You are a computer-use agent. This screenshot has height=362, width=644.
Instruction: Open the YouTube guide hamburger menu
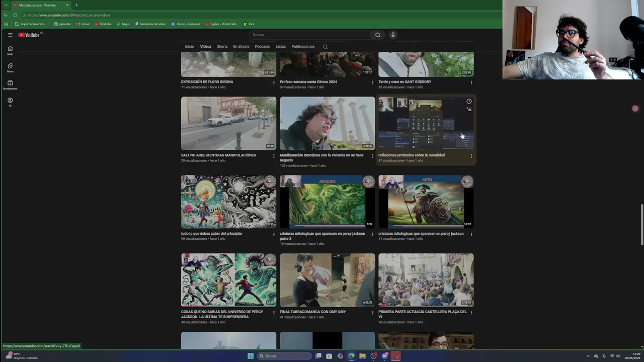[10, 35]
